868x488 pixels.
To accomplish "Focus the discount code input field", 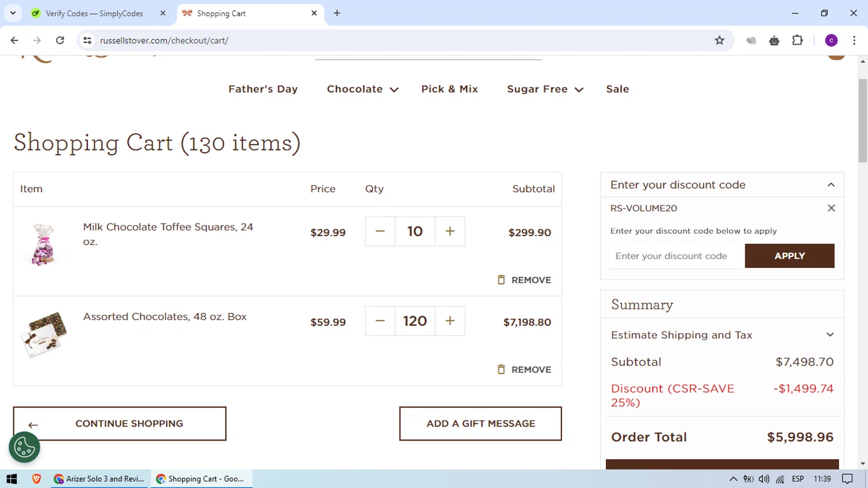I will [x=675, y=256].
